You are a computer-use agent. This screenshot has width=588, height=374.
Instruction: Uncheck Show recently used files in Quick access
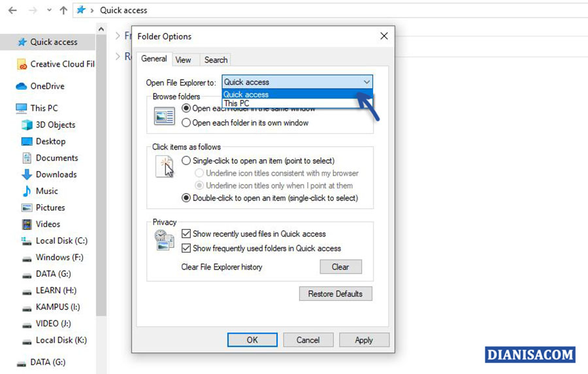pyautogui.click(x=186, y=234)
